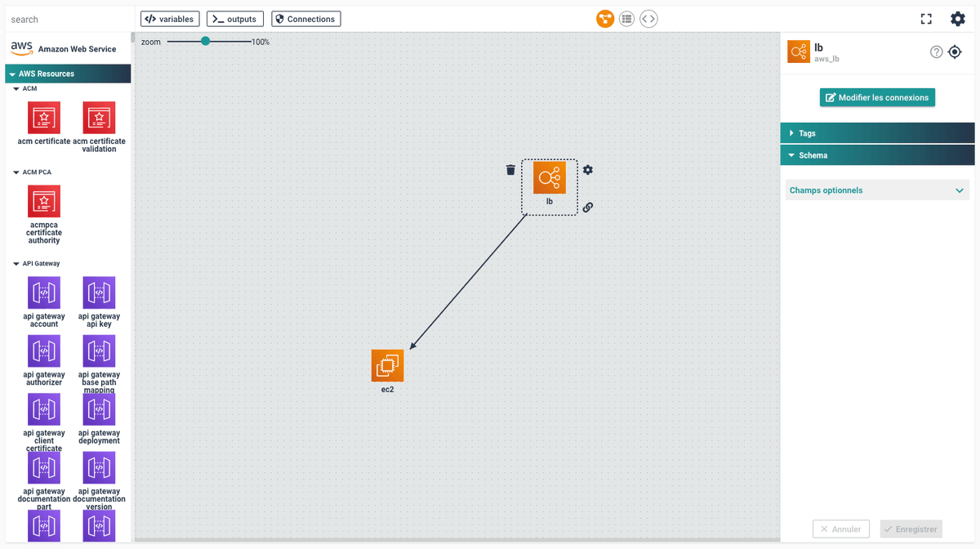Select the acmpca certificate authority icon
The image size is (980, 549).
(43, 201)
